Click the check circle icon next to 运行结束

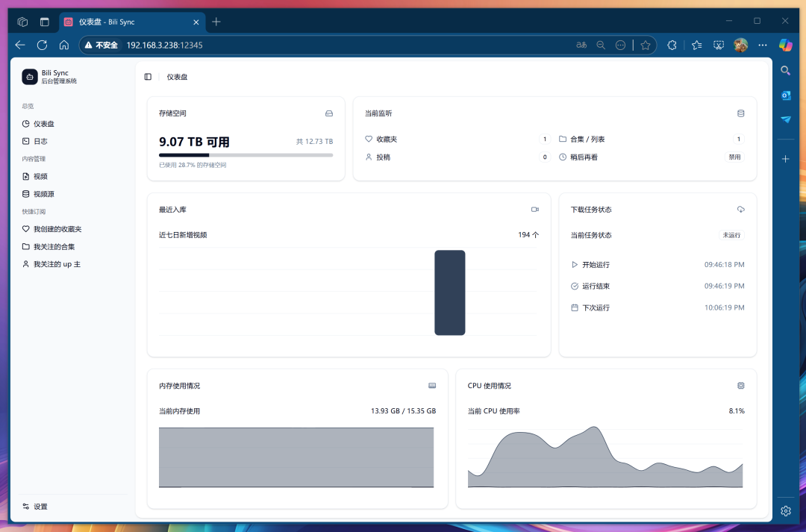point(575,287)
